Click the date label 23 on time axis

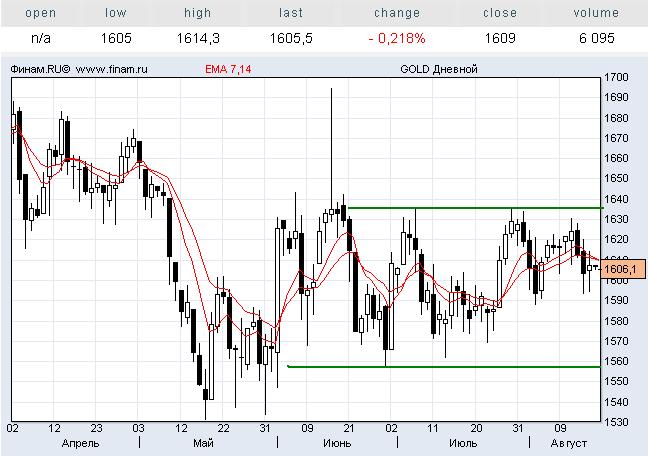coord(96,428)
